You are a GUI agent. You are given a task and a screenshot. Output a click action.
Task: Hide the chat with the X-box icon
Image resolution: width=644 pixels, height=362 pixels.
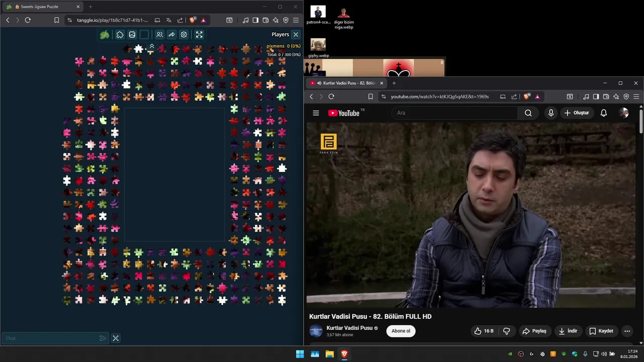coord(116,338)
